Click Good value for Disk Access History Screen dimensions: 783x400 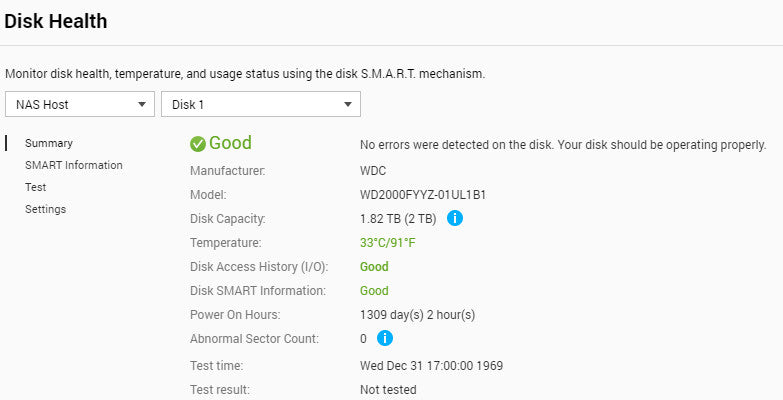coord(374,267)
